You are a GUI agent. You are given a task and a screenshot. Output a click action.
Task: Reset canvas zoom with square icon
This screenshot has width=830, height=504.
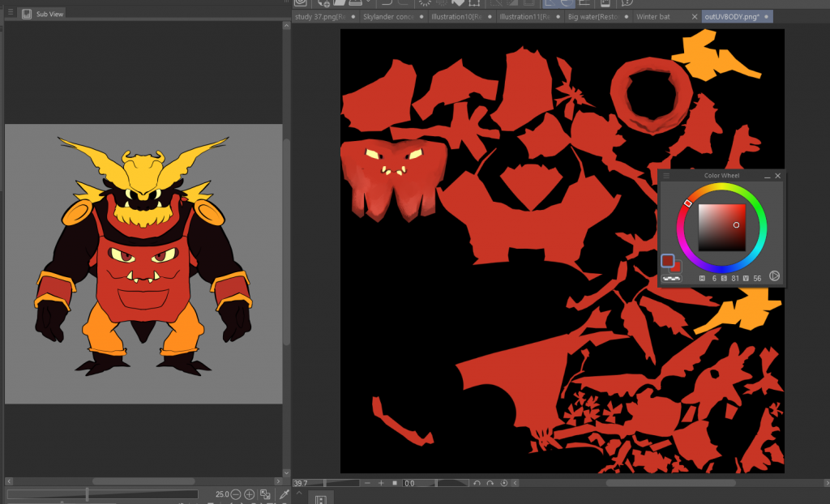click(x=395, y=484)
